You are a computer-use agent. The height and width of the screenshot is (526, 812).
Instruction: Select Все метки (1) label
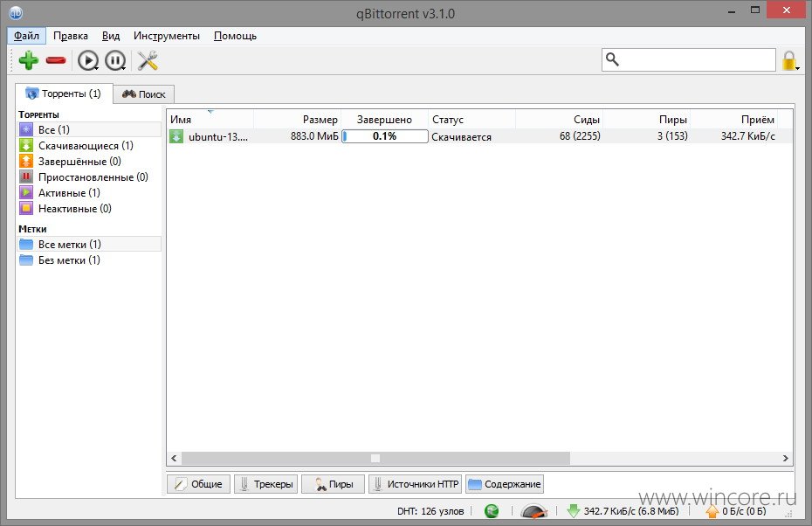pyautogui.click(x=89, y=244)
